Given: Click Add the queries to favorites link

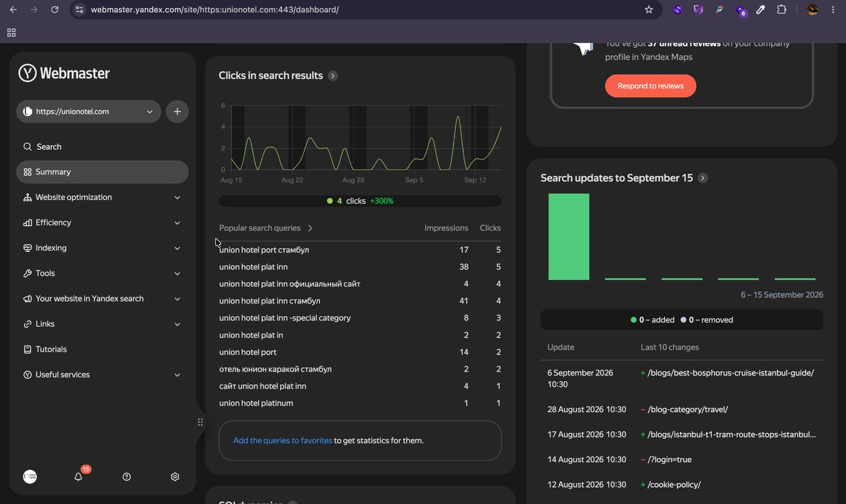Looking at the screenshot, I should click(x=283, y=441).
